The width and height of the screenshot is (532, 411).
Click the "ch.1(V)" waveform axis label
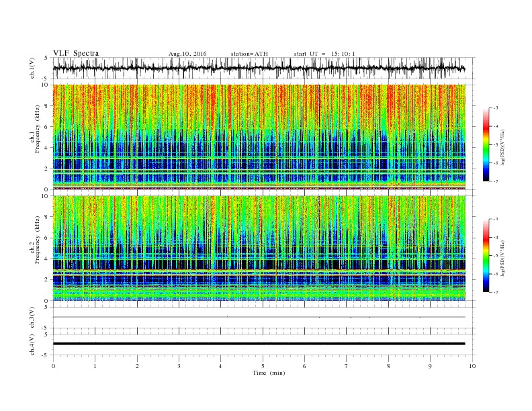point(32,68)
